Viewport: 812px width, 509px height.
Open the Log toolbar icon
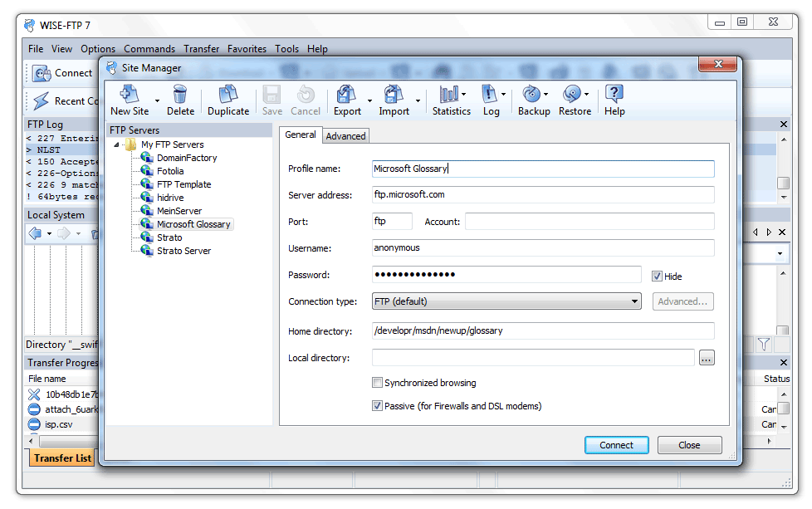tap(489, 94)
